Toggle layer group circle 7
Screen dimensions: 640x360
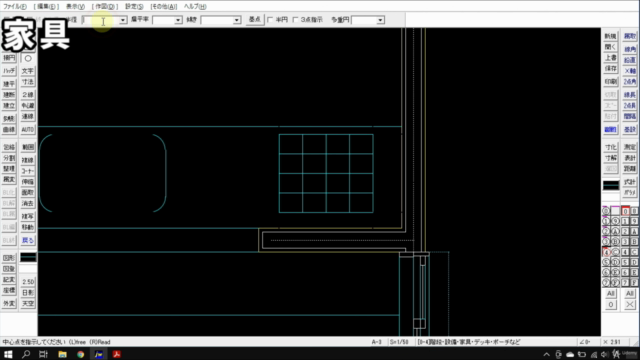click(606, 282)
